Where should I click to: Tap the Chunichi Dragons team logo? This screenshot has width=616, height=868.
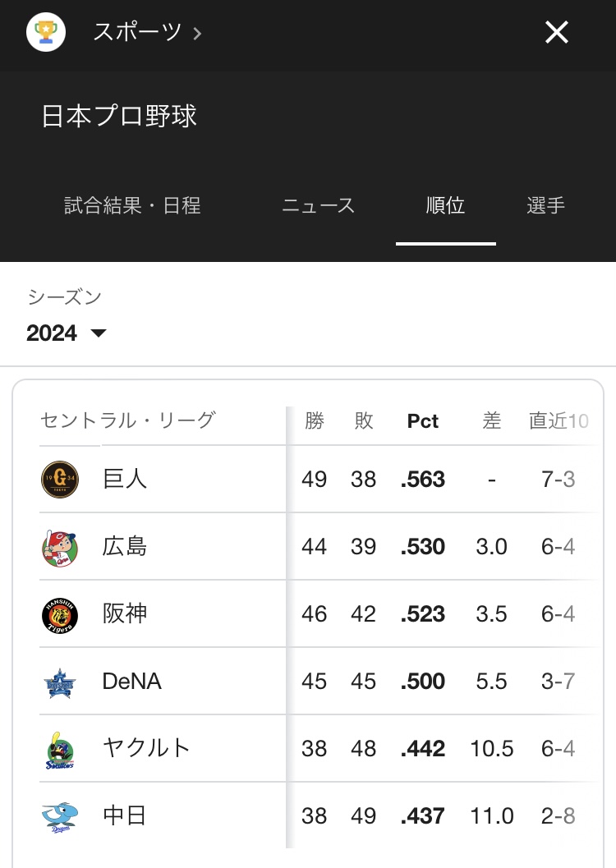point(60,816)
